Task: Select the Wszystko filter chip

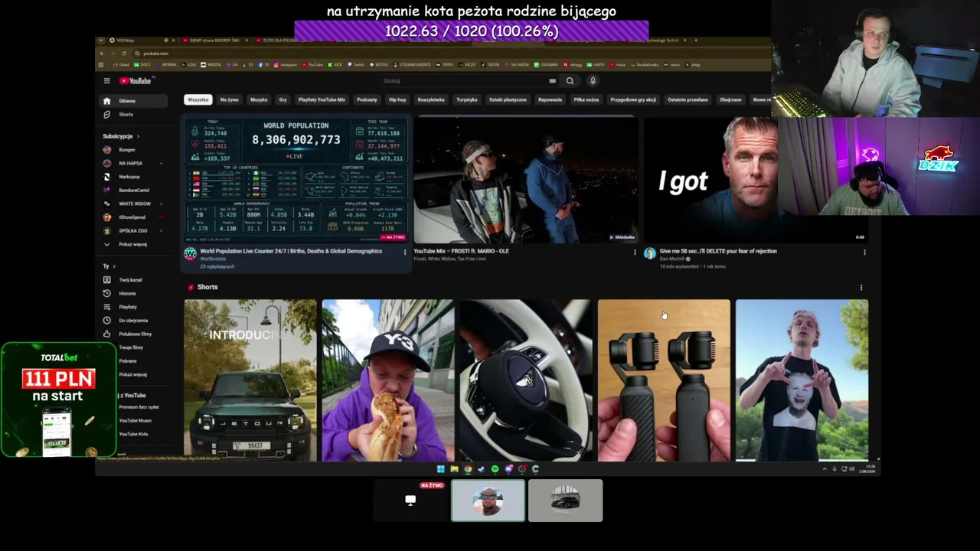Action: tap(198, 99)
